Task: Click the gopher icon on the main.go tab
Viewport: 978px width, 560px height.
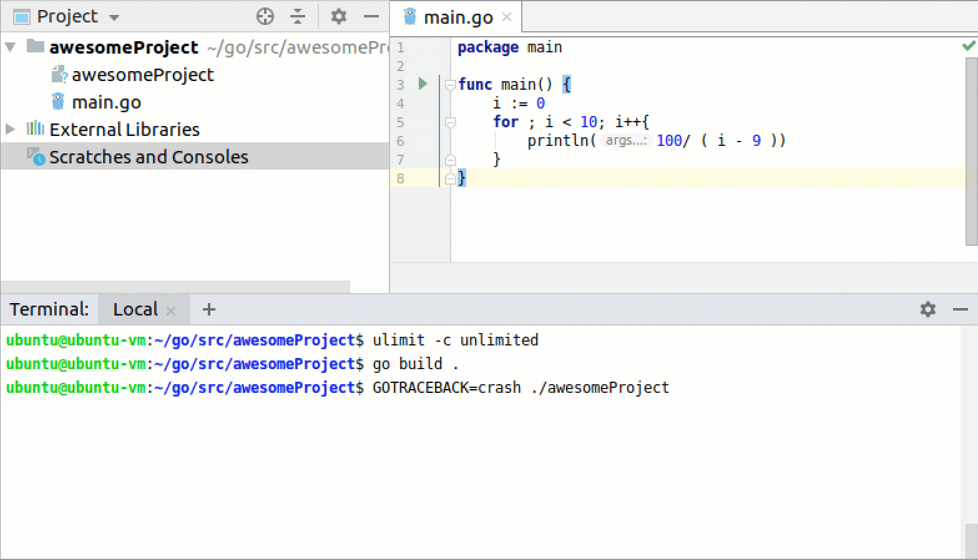Action: (410, 17)
